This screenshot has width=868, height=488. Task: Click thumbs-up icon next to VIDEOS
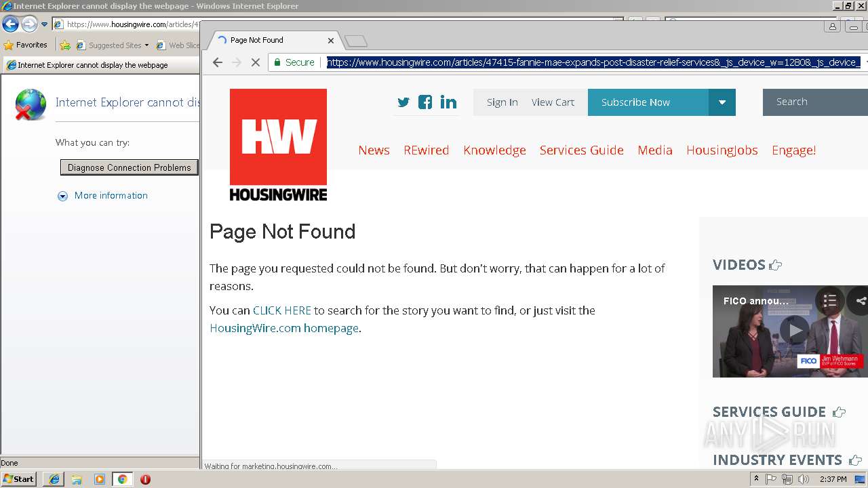click(776, 265)
